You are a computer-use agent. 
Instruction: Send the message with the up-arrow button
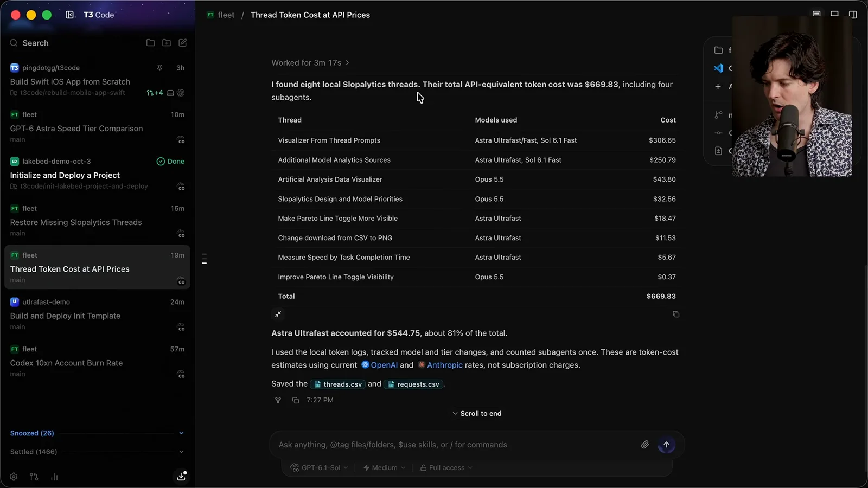(x=666, y=445)
